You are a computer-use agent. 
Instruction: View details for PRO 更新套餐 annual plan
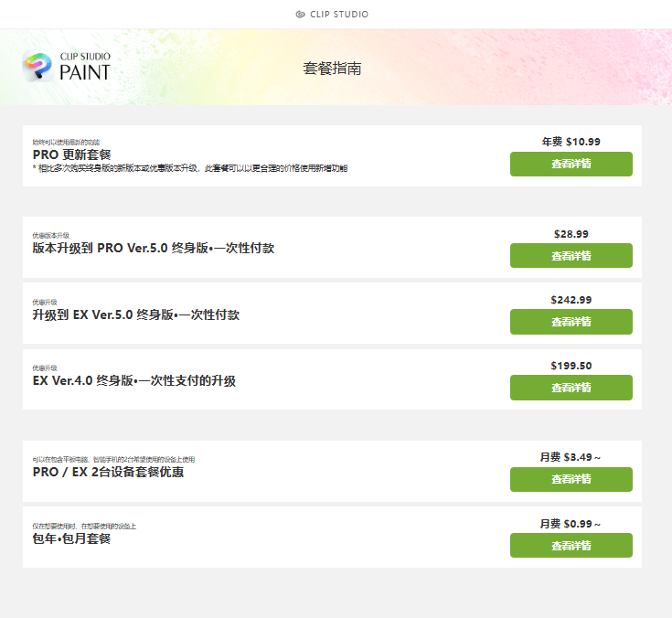[571, 165]
